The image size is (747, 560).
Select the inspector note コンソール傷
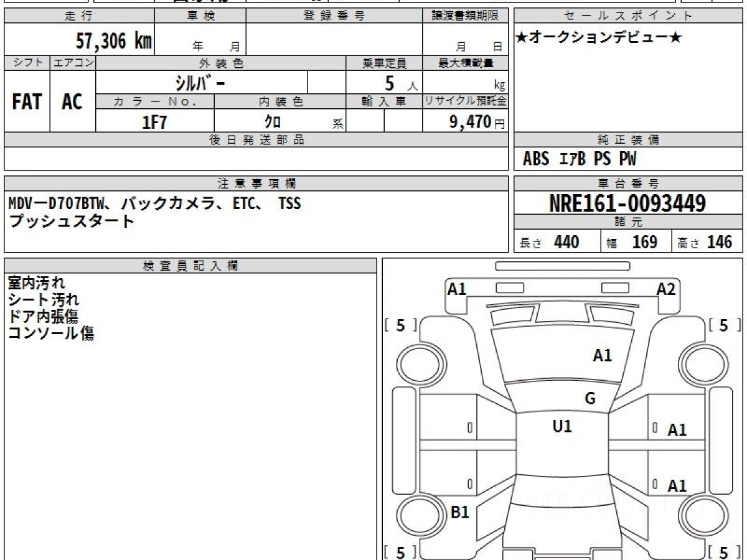coord(51,334)
